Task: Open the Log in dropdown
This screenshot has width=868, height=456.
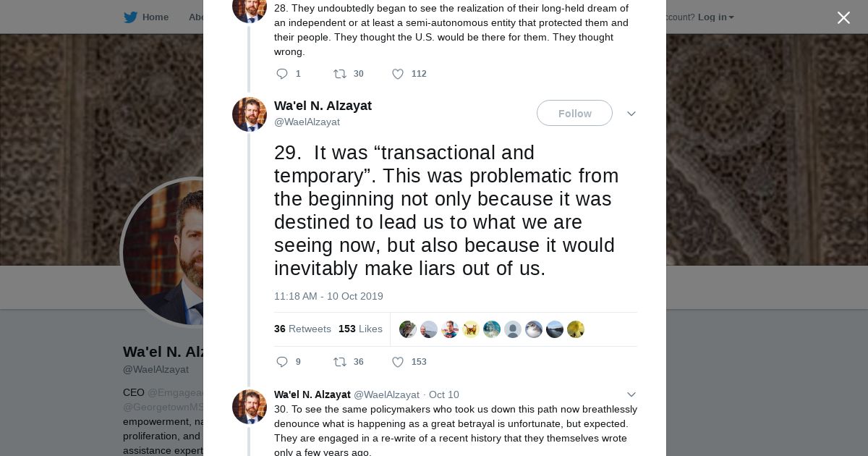Action: coord(715,17)
